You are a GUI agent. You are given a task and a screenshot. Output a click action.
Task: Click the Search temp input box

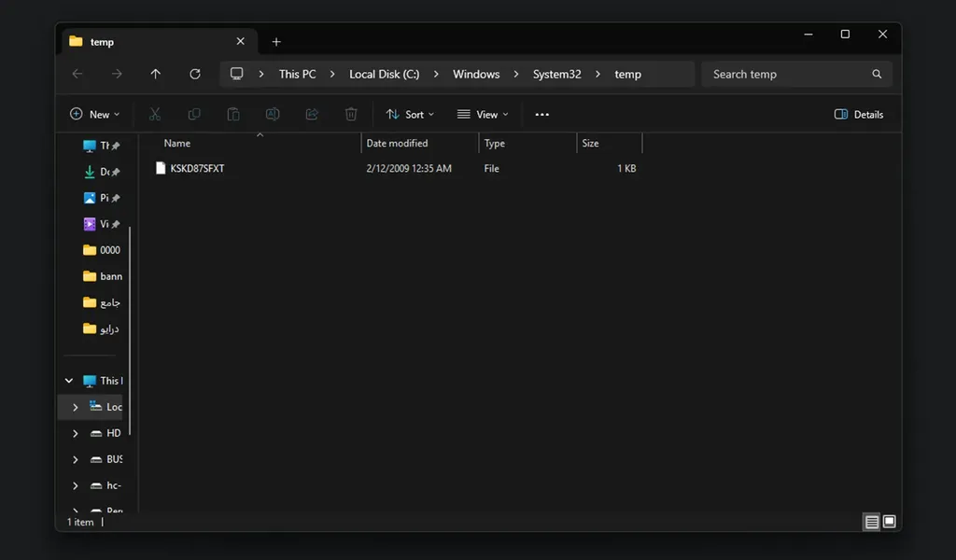point(789,74)
